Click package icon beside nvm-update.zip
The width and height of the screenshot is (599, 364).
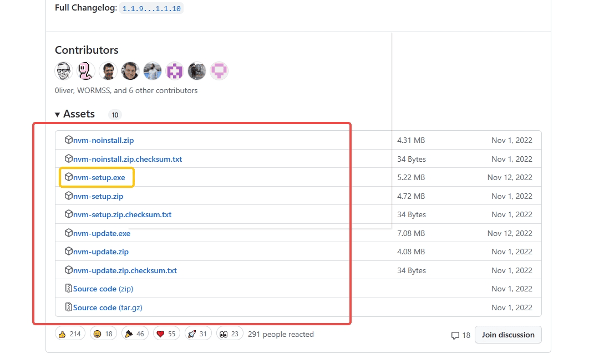tap(68, 251)
